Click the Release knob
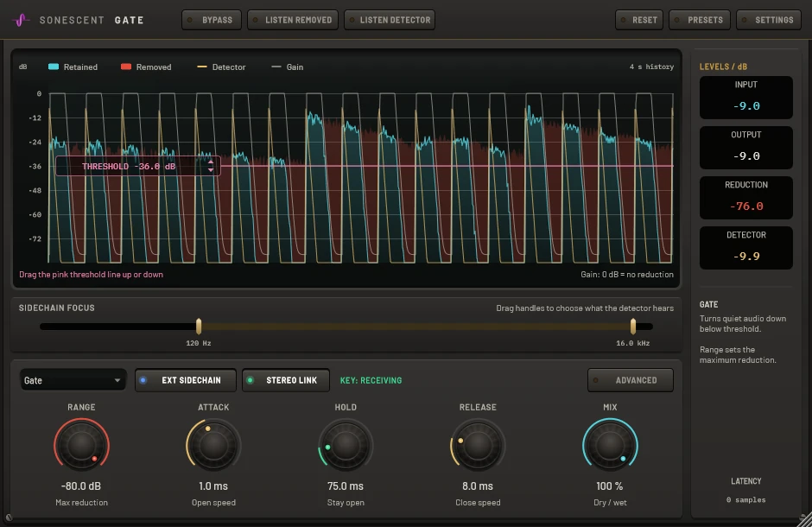 [478, 445]
